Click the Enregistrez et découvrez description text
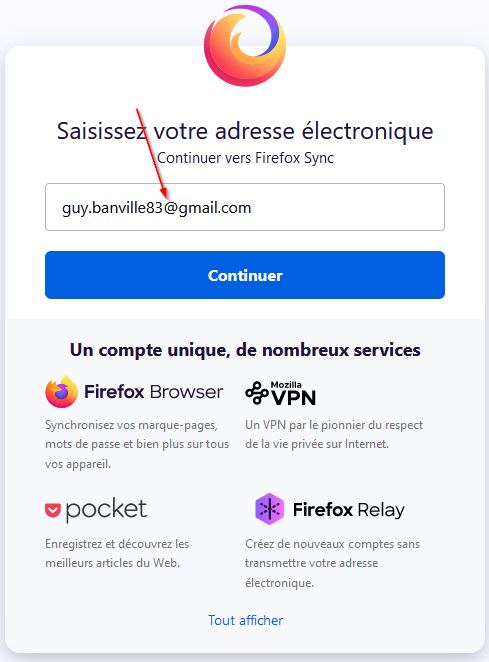The width and height of the screenshot is (489, 662). click(x=117, y=553)
